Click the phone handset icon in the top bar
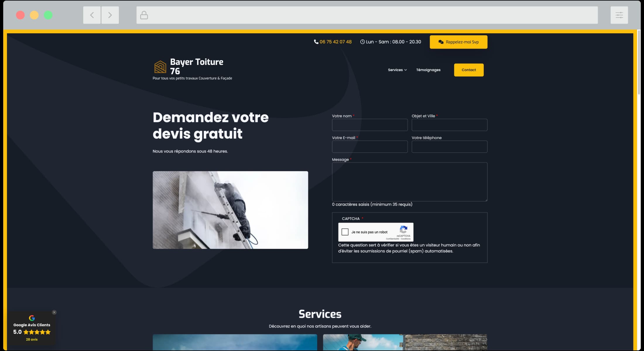Image resolution: width=644 pixels, height=351 pixels. (316, 42)
